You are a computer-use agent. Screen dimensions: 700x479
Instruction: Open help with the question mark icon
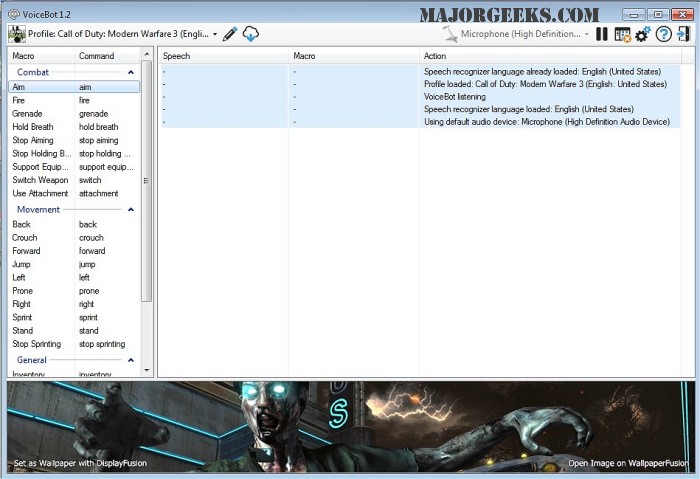pyautogui.click(x=664, y=34)
